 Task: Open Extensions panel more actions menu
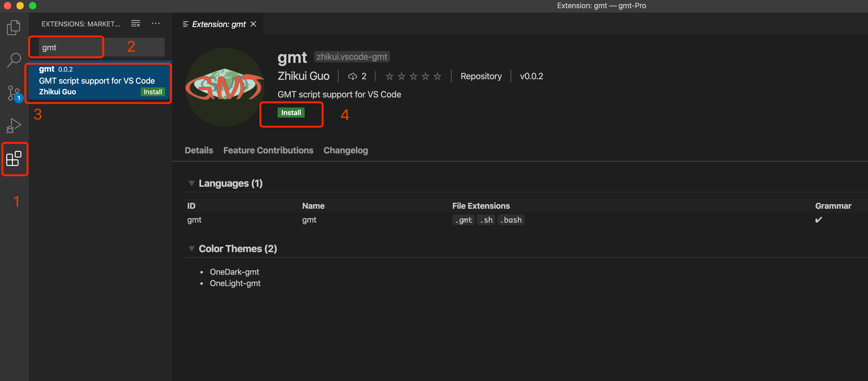[156, 24]
